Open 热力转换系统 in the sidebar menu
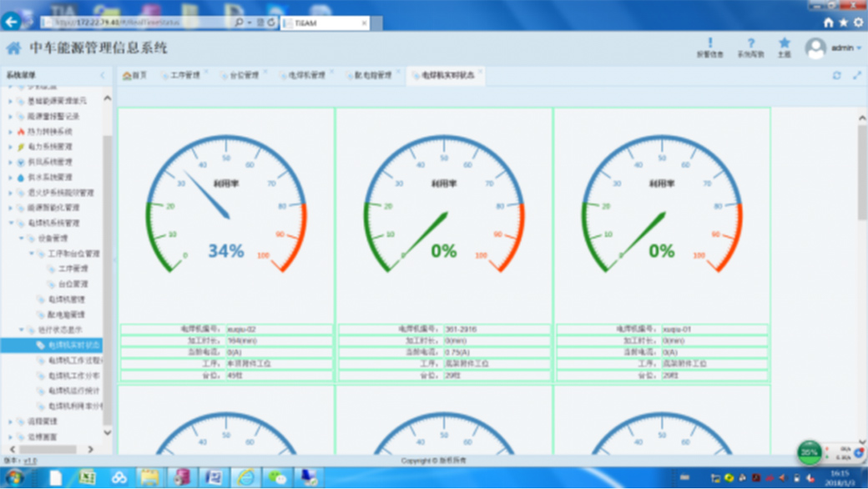 pyautogui.click(x=49, y=132)
